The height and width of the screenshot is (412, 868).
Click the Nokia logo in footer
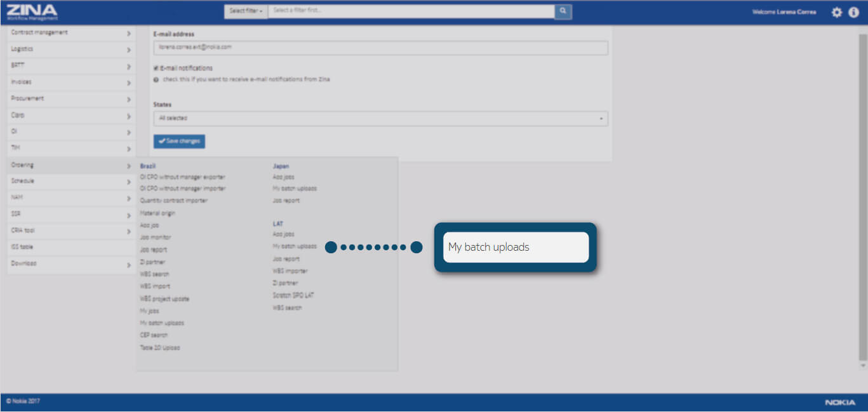(x=839, y=402)
